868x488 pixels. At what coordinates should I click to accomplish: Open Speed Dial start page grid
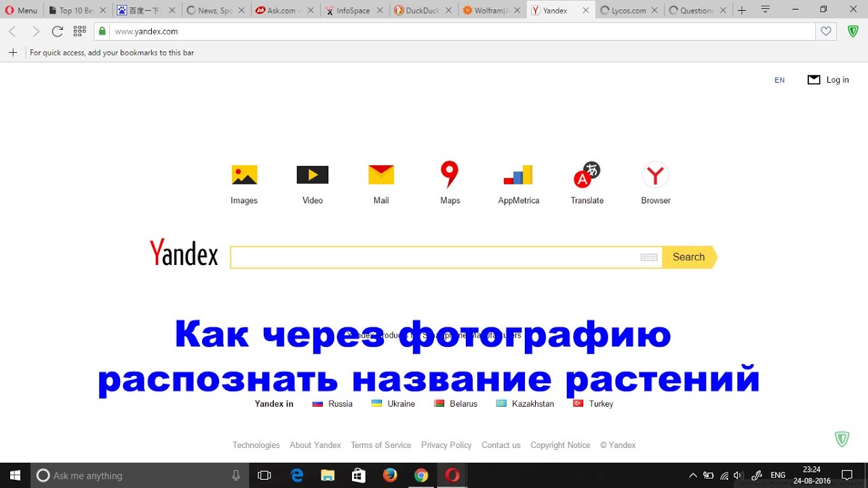click(x=79, y=31)
